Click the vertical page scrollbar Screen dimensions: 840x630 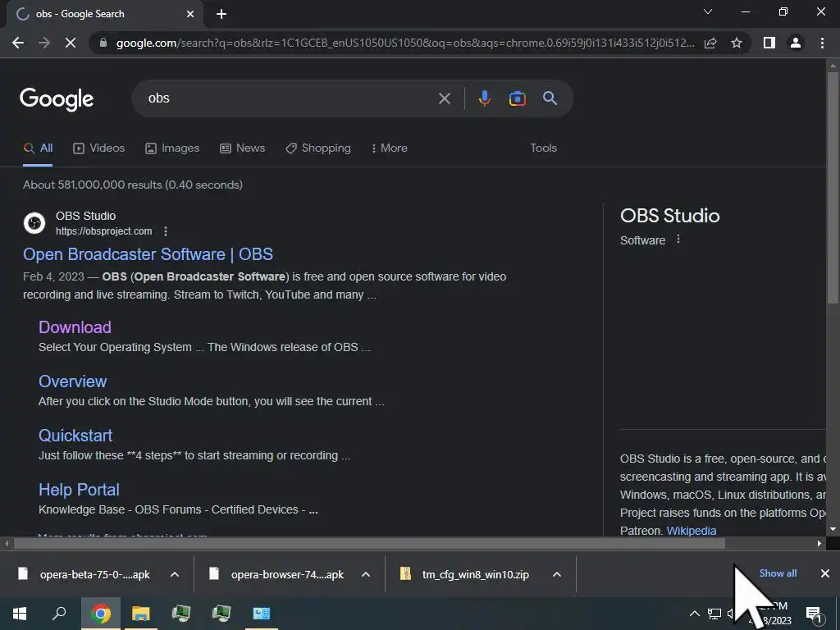[x=833, y=188]
